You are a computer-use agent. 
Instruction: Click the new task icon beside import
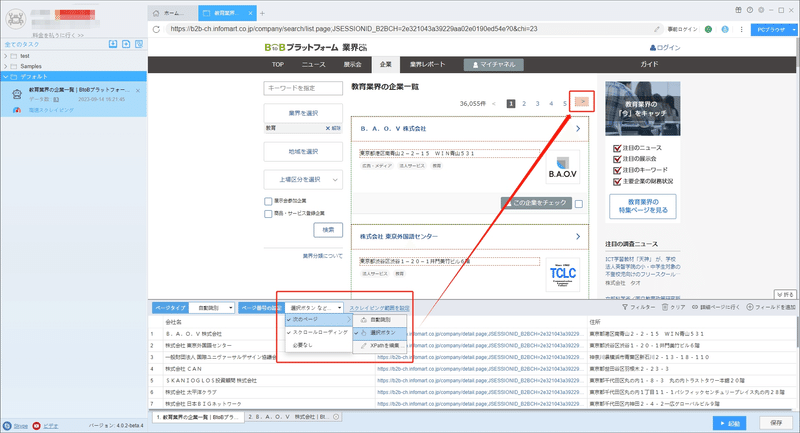(126, 44)
